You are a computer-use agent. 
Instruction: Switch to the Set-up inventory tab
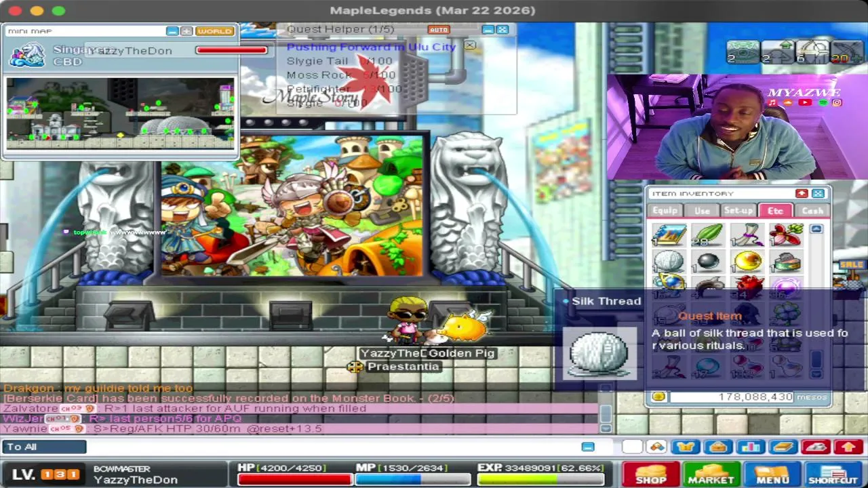(x=738, y=211)
